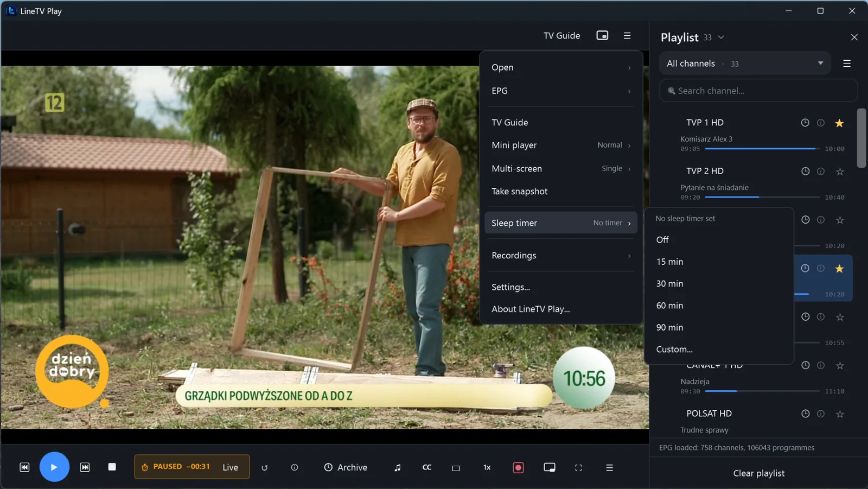Close the Playlist panel

tap(854, 37)
